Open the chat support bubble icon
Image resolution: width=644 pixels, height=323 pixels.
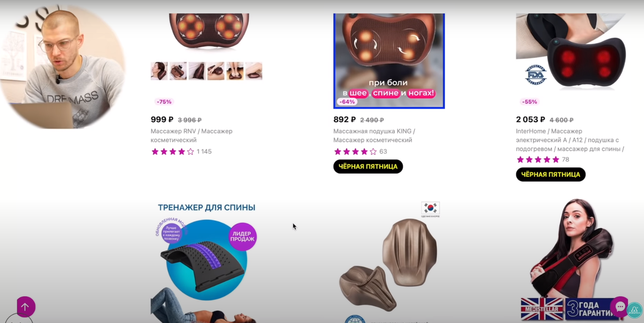point(620,306)
